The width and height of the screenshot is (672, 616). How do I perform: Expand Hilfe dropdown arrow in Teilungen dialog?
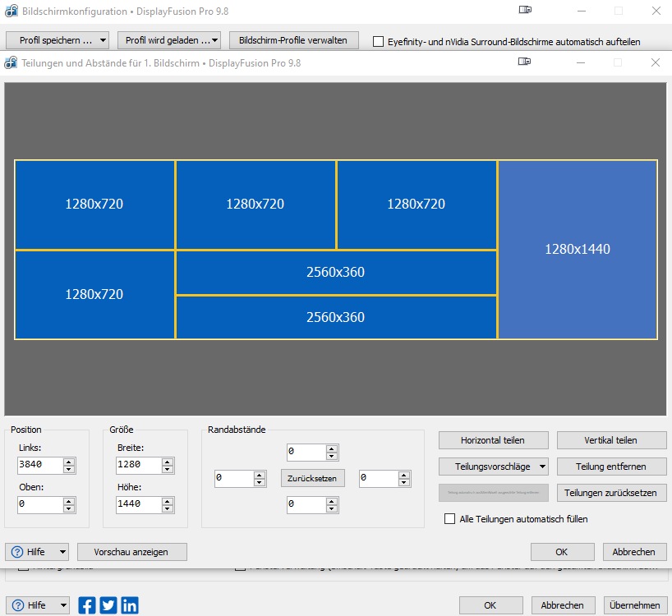(x=62, y=552)
